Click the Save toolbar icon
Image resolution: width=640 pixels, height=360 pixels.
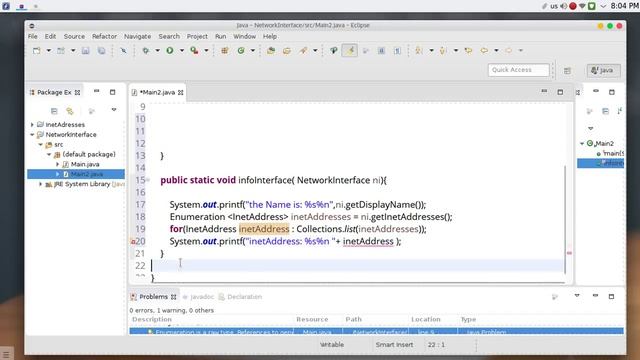(85, 51)
